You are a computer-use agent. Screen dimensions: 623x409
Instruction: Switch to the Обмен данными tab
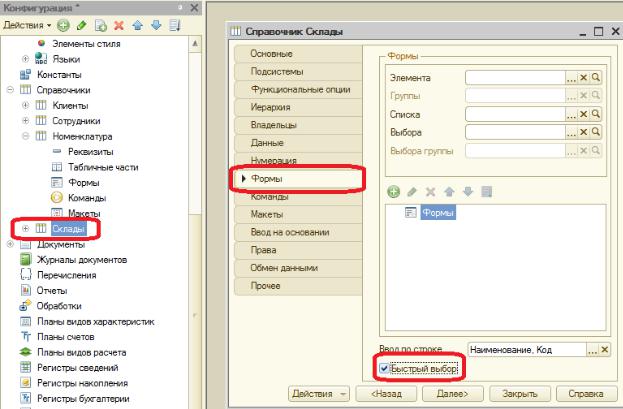tap(298, 268)
